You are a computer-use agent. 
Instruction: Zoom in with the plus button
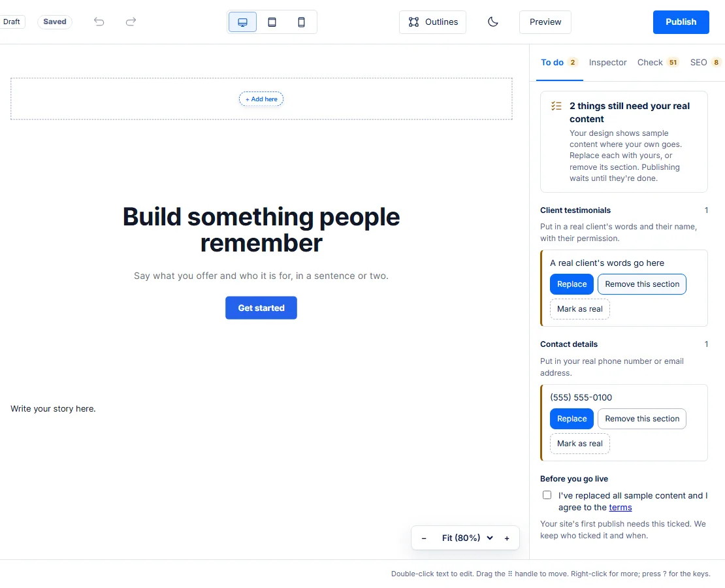coord(507,538)
